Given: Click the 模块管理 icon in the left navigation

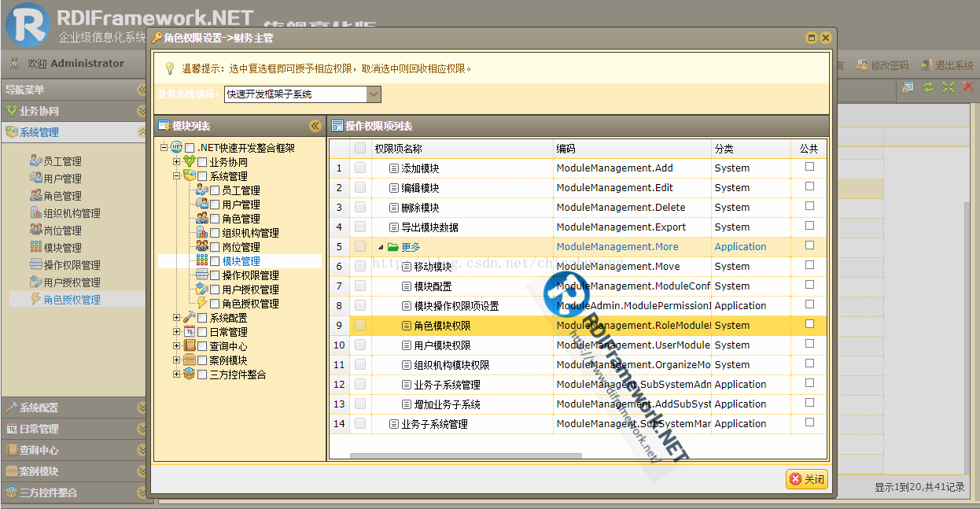Looking at the screenshot, I should (x=36, y=247).
